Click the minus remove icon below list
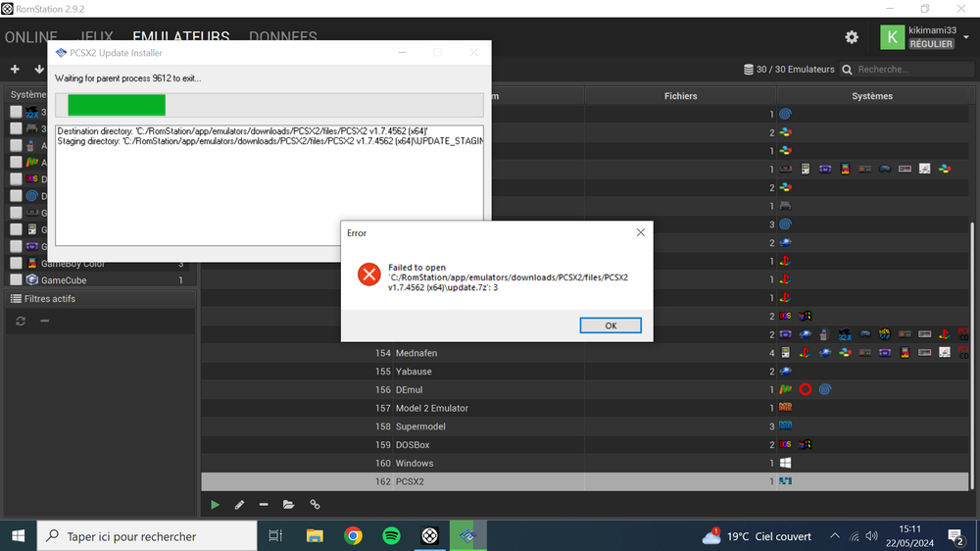 point(264,505)
